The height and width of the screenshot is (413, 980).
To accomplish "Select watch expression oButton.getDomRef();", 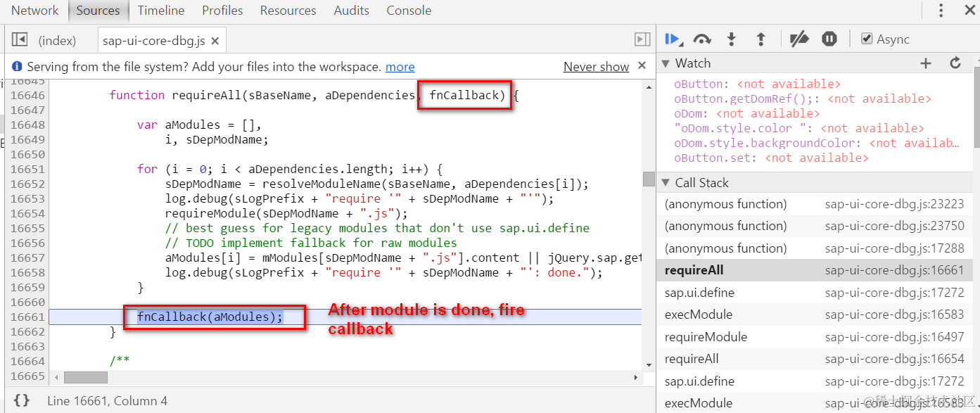I will tap(803, 99).
